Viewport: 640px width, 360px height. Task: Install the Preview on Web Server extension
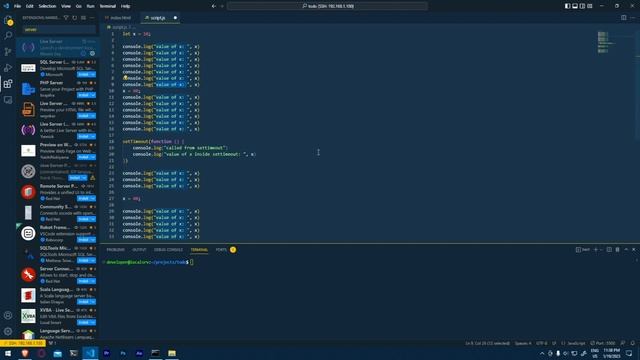coord(84,157)
